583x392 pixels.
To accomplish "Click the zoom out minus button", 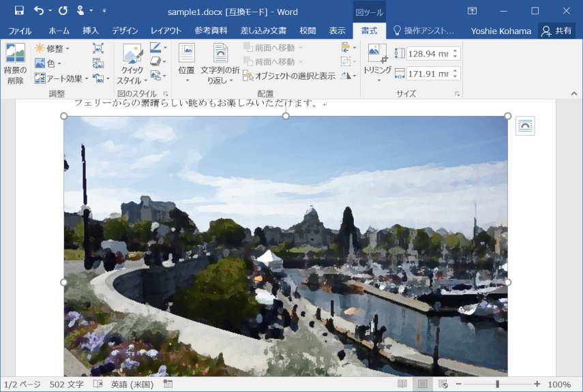I will pyautogui.click(x=458, y=384).
